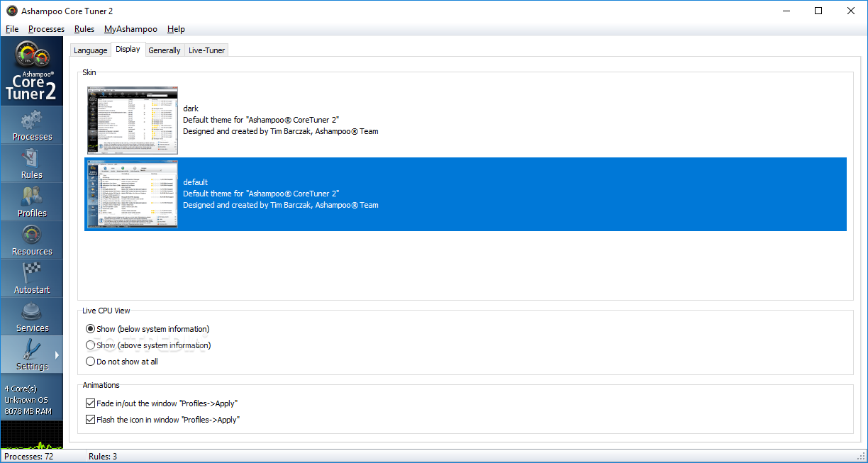Click 'Rules: 3' in status bar
The width and height of the screenshot is (868, 463).
coord(103,457)
